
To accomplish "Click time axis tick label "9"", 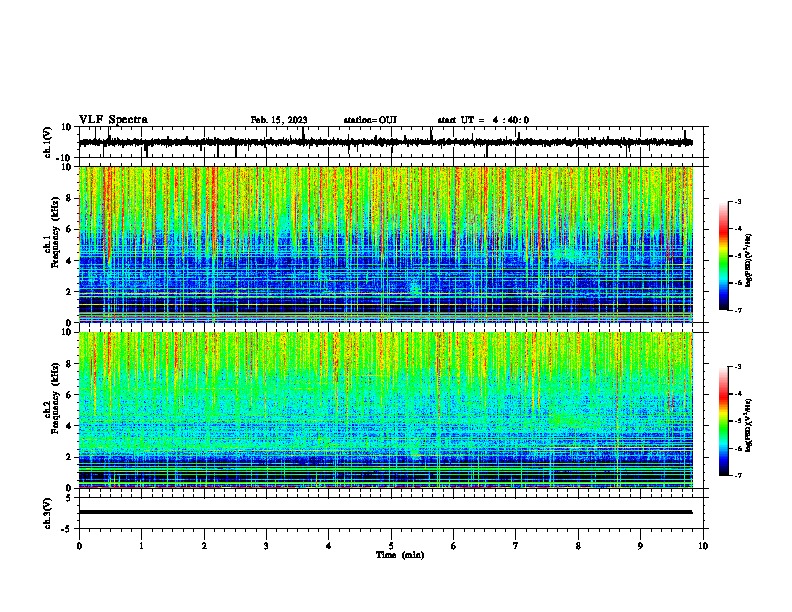I will tap(640, 546).
